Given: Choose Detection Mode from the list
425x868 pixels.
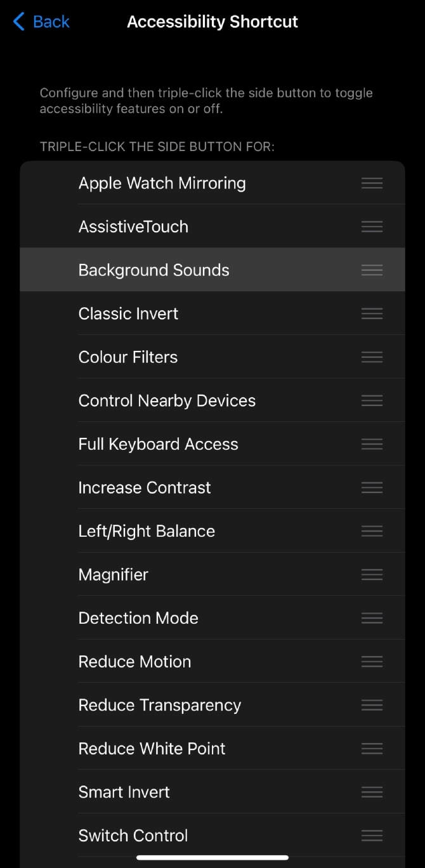Looking at the screenshot, I should click(x=138, y=618).
